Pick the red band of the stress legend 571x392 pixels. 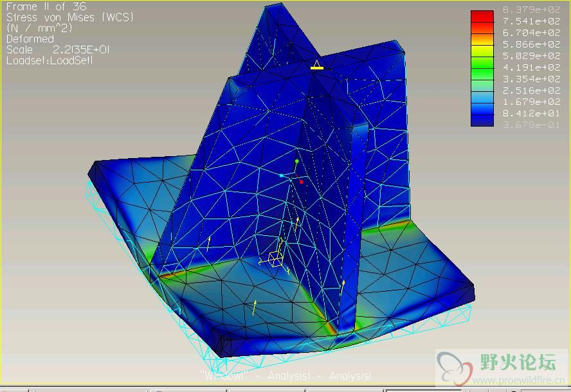point(482,16)
